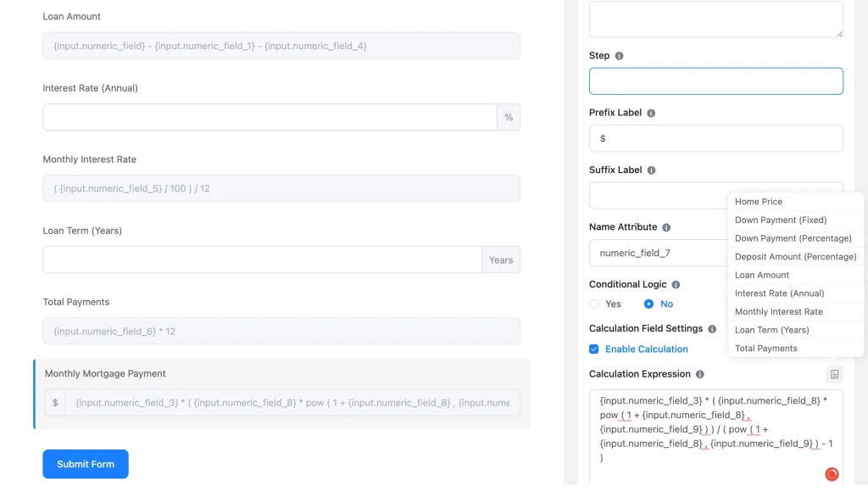The width and height of the screenshot is (868, 497).
Task: Pick Interest Rate (Annual) from the list
Action: [x=779, y=293]
